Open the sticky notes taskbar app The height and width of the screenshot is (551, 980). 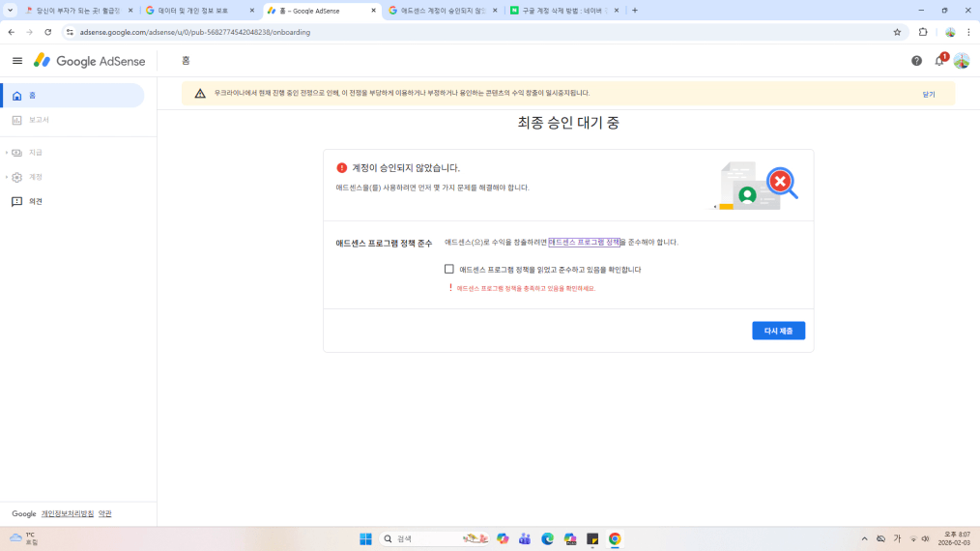point(592,538)
